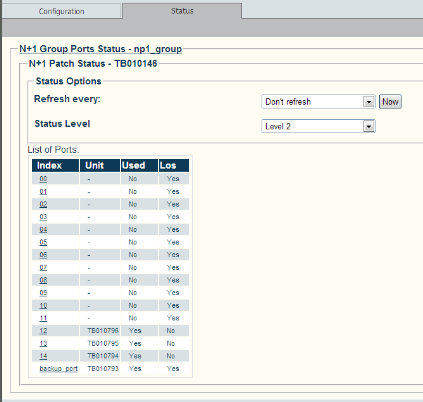Open port index 03 link

pyautogui.click(x=43, y=217)
